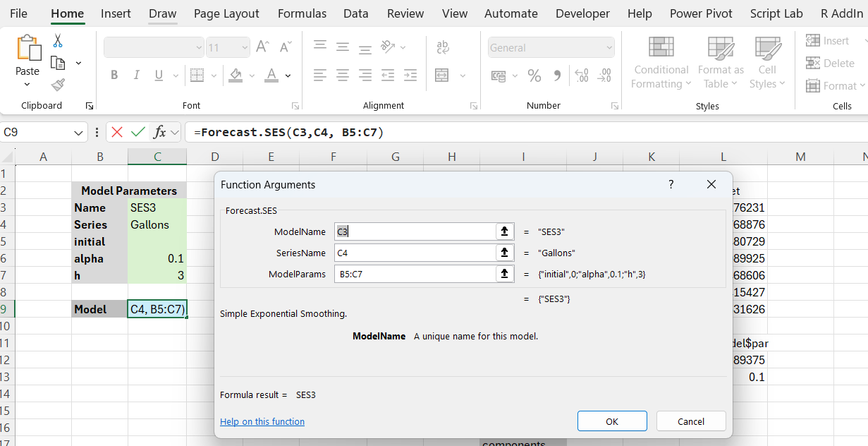Open the font name dropdown

pyautogui.click(x=199, y=48)
